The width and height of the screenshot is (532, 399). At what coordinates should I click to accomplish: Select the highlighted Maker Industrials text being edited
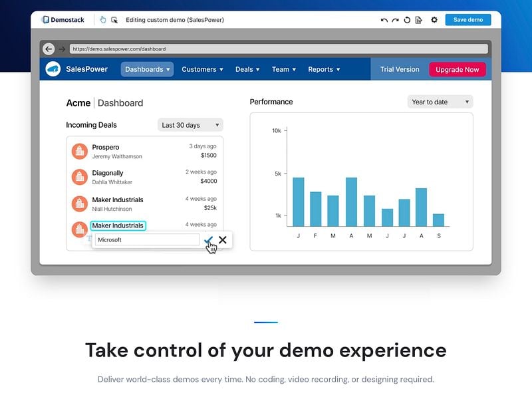click(x=118, y=225)
